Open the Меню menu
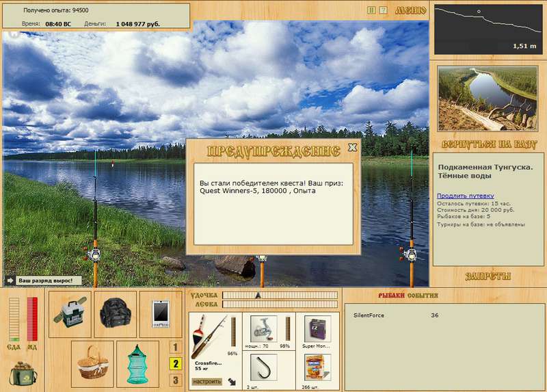547x392 pixels. click(411, 10)
